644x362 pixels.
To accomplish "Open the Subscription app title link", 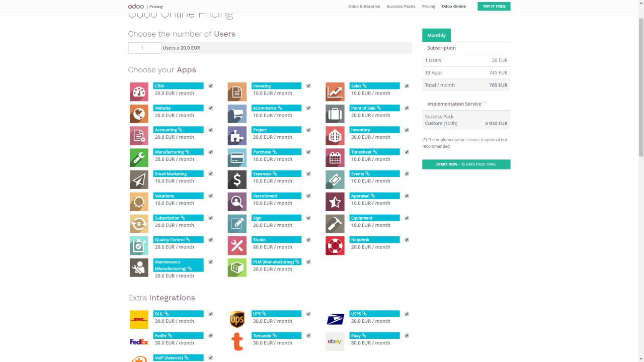I will 167,218.
